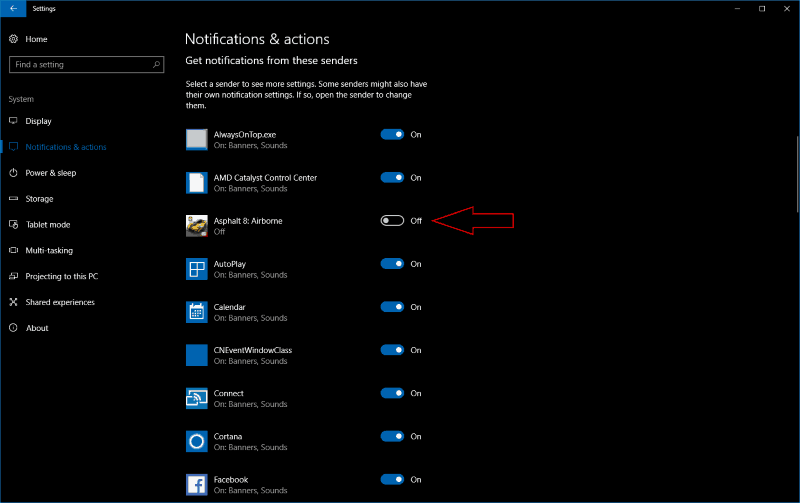The height and width of the screenshot is (503, 800).
Task: Click the search magnifier in Find a setting
Action: pyautogui.click(x=156, y=64)
